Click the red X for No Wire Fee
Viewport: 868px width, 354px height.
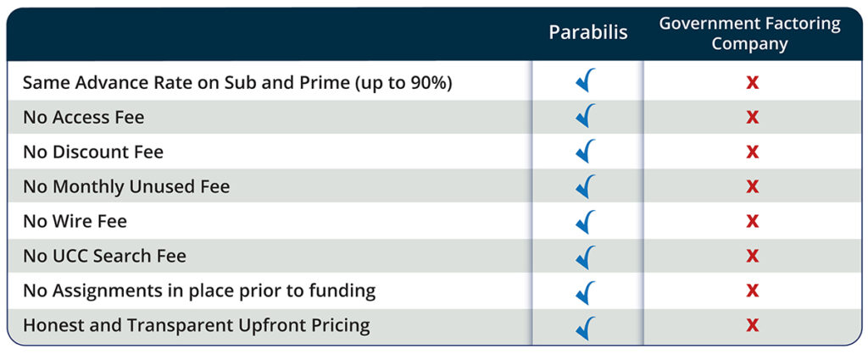point(751,221)
